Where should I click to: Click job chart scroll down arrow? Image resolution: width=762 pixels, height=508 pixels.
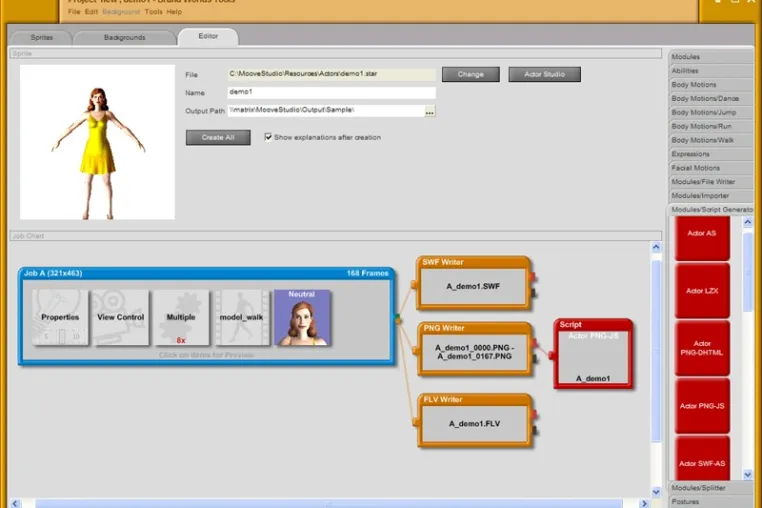coord(656,491)
